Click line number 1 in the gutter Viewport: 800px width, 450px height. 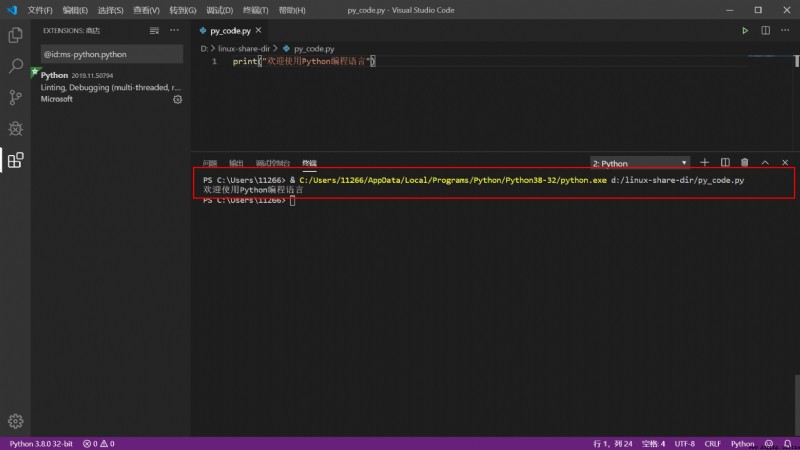click(x=214, y=61)
